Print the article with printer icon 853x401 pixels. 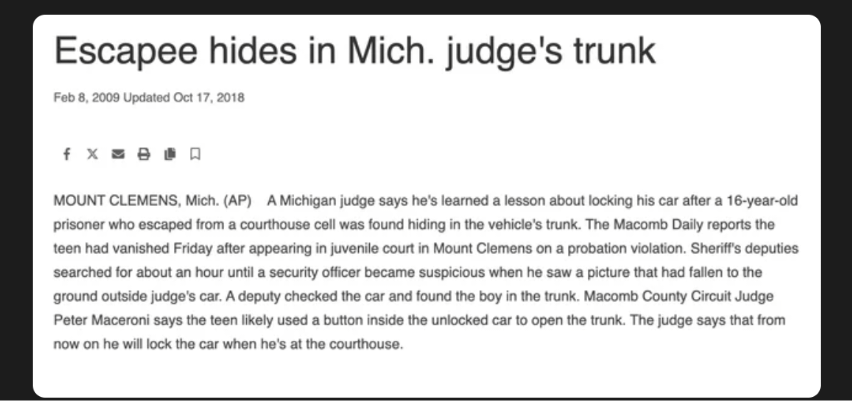[144, 154]
